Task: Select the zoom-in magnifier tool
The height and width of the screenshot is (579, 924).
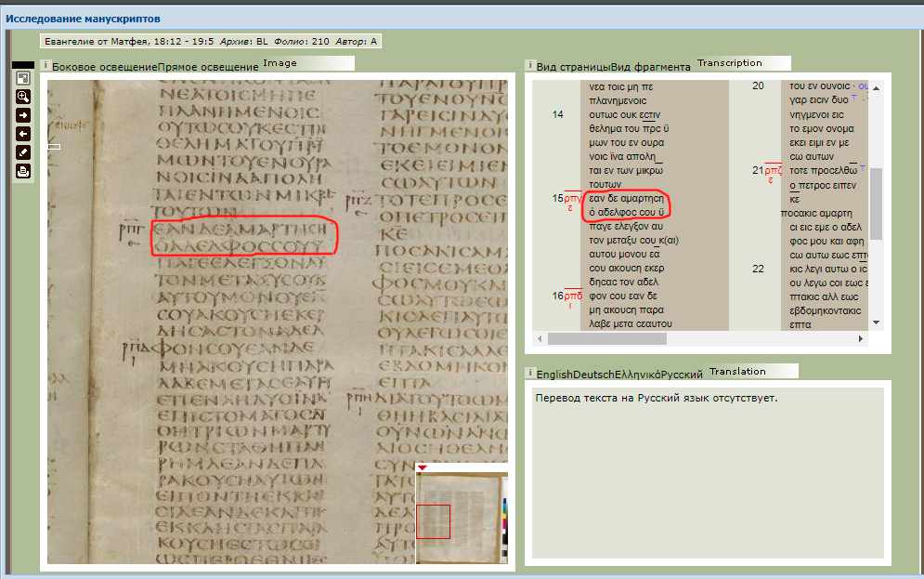Action: click(23, 97)
